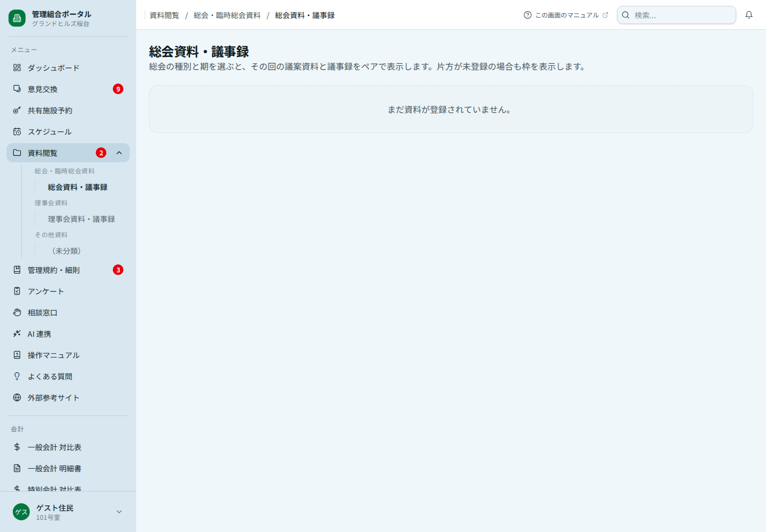766x532 pixels.
Task: Click the red 3 badge on 管理規約・細則
Action: point(118,270)
